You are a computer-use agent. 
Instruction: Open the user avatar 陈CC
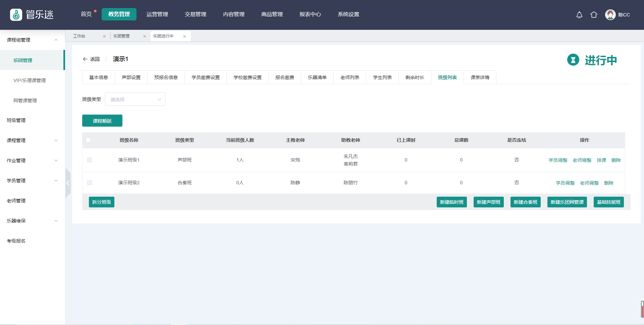(x=610, y=15)
